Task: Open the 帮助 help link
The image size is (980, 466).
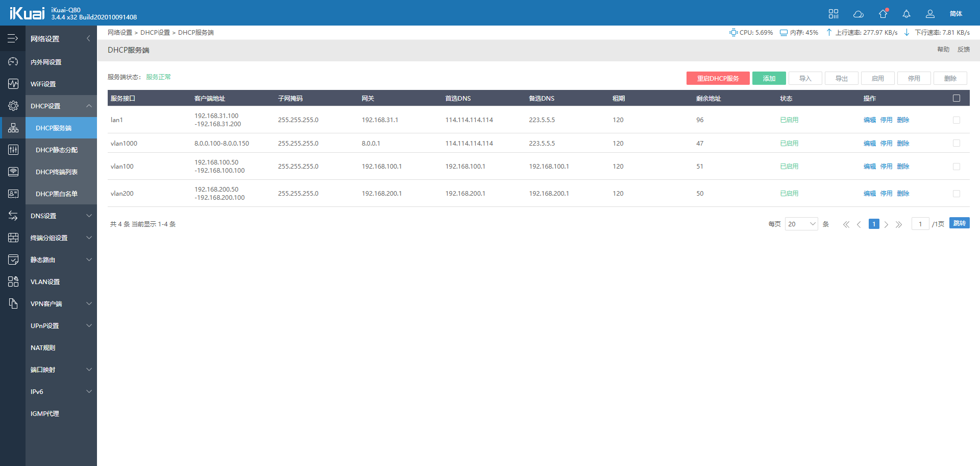Action: pyautogui.click(x=943, y=50)
